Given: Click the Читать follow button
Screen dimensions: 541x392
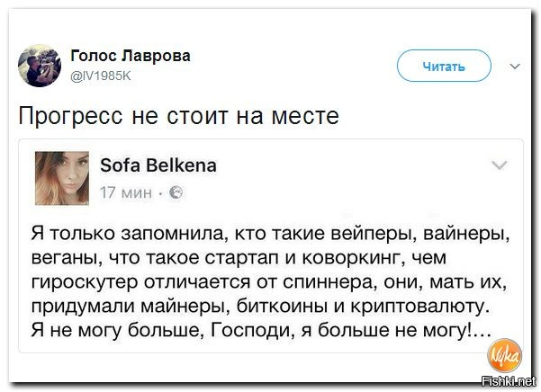Looking at the screenshot, I should [x=444, y=66].
